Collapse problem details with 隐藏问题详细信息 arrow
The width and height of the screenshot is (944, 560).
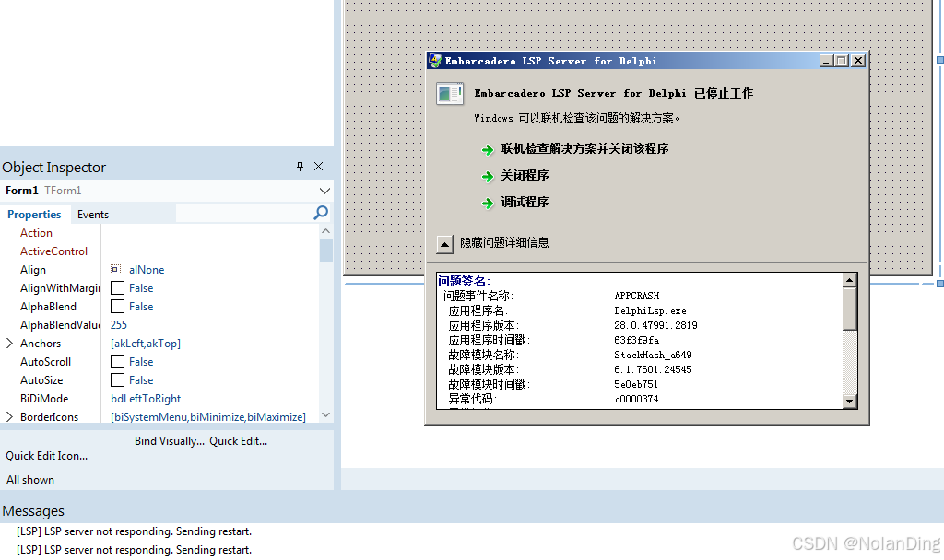pos(444,243)
